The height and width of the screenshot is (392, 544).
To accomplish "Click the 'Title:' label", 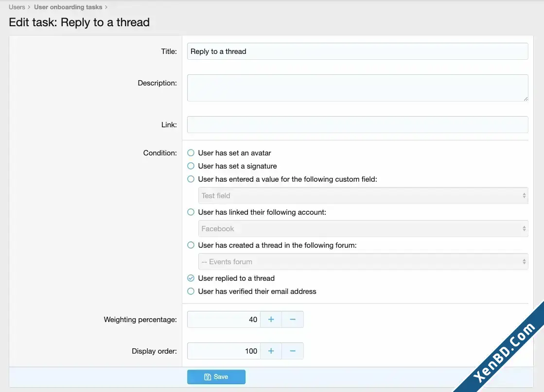I will pyautogui.click(x=169, y=51).
